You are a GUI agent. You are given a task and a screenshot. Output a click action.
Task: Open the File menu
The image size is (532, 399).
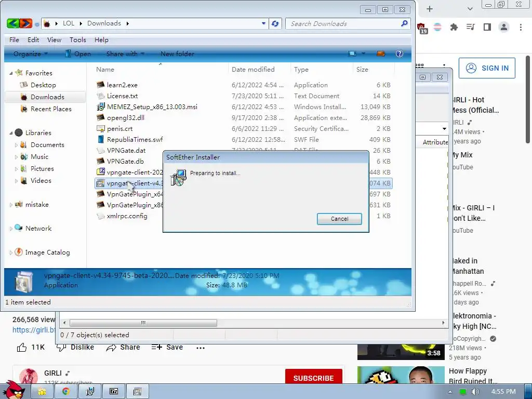coord(14,39)
